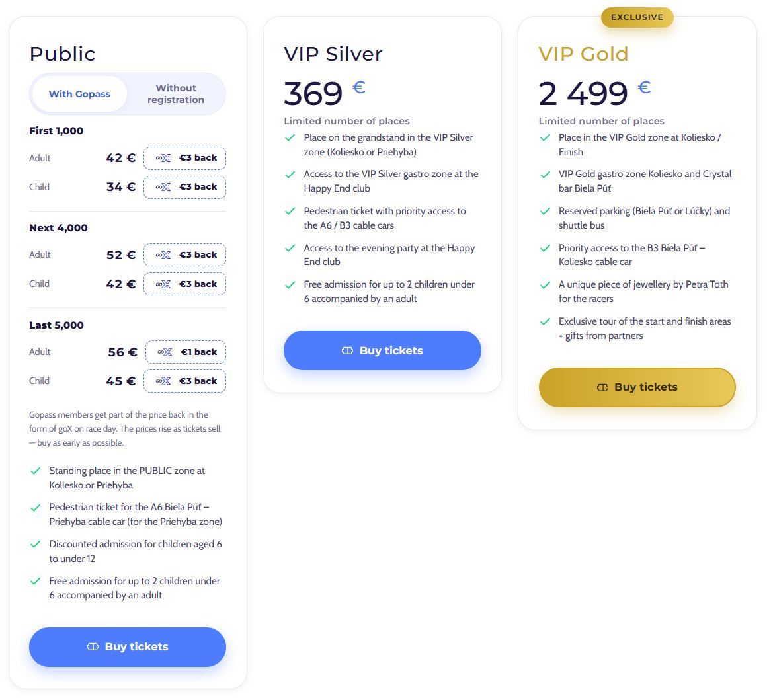Click the goX icon for Next 4,000 Adult

pos(163,255)
